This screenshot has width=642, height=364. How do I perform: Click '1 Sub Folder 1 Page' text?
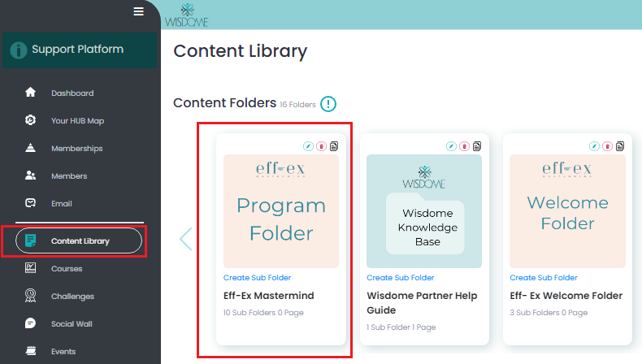point(401,327)
